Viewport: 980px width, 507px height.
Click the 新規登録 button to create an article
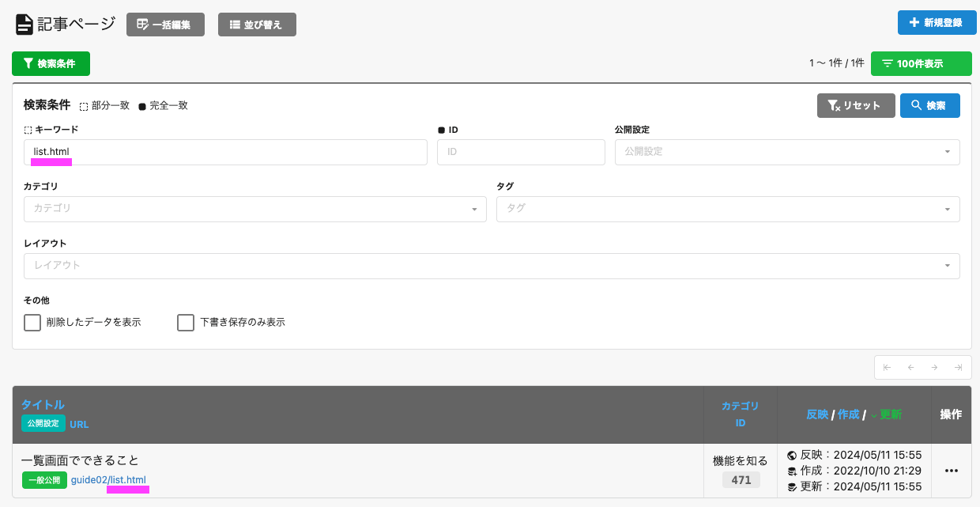pos(937,23)
